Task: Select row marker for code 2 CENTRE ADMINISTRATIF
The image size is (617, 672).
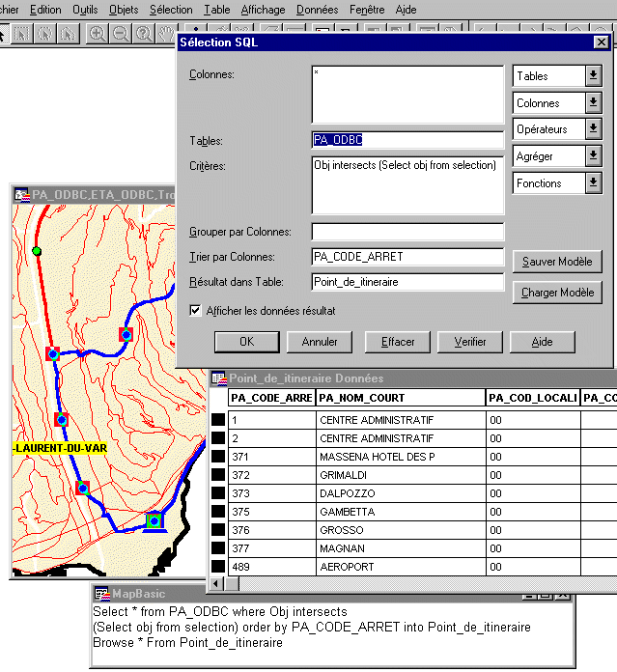Action: click(218, 438)
